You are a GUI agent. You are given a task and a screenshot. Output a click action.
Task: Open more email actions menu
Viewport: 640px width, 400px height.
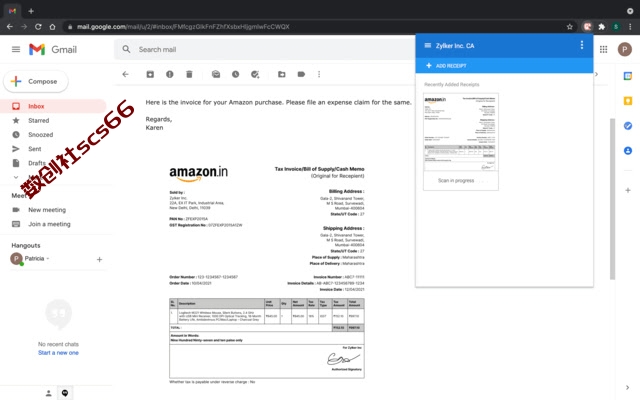pos(319,74)
